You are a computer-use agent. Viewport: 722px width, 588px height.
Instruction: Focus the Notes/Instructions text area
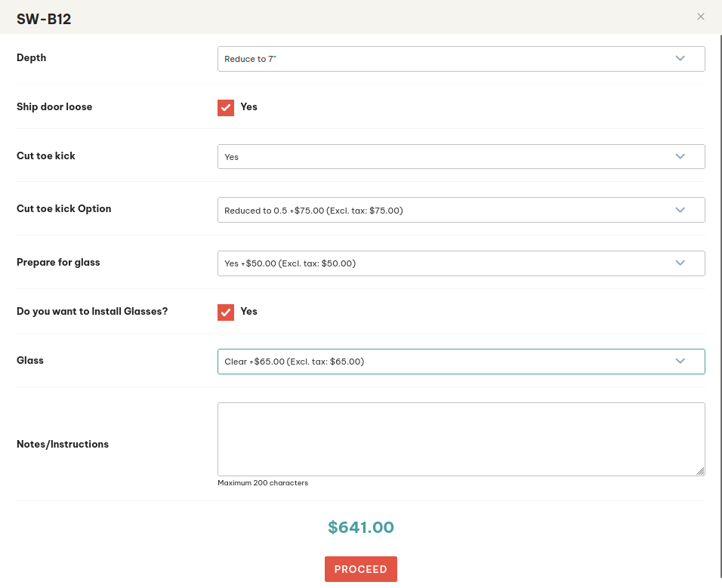point(459,439)
